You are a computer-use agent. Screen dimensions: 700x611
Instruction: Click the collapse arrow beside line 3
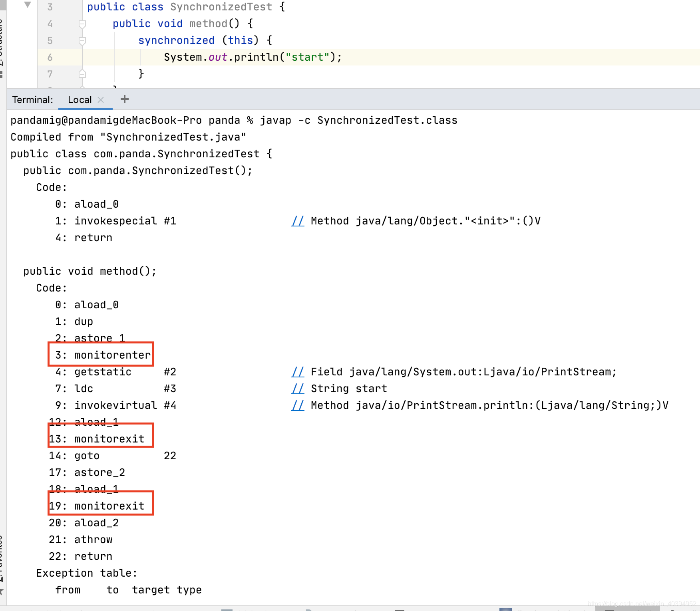click(28, 5)
